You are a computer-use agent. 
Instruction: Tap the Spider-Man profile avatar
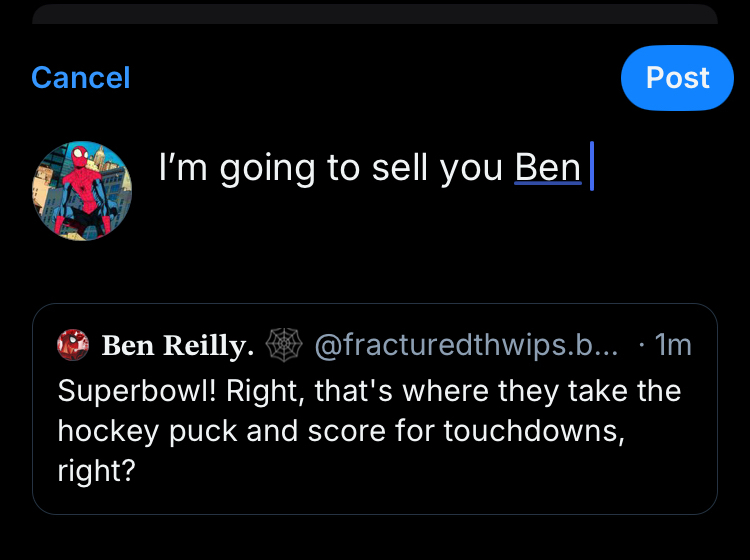coord(82,190)
